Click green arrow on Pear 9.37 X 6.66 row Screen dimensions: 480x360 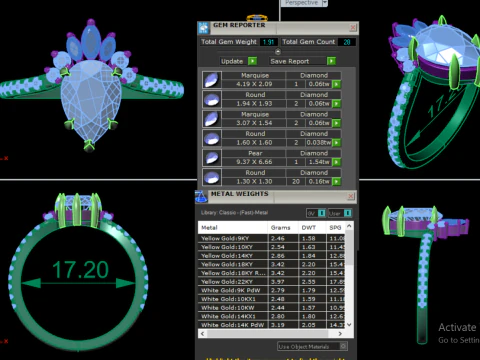(337, 162)
